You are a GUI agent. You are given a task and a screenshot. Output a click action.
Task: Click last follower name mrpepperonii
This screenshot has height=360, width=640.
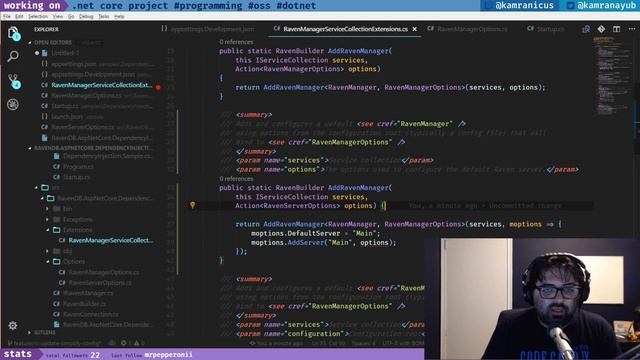coord(168,355)
